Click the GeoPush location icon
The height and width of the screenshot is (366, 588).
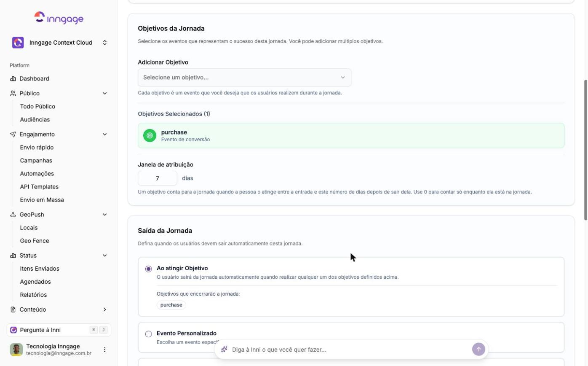(13, 215)
